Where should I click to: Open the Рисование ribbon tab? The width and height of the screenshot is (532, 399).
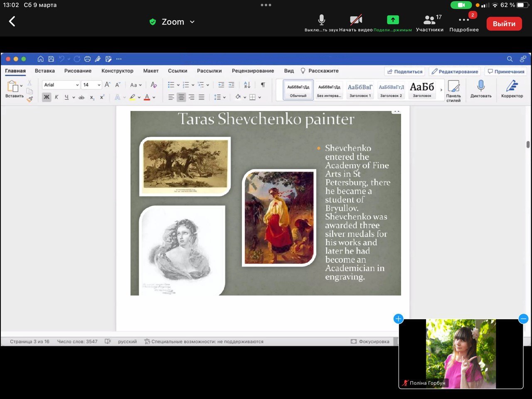tap(78, 71)
